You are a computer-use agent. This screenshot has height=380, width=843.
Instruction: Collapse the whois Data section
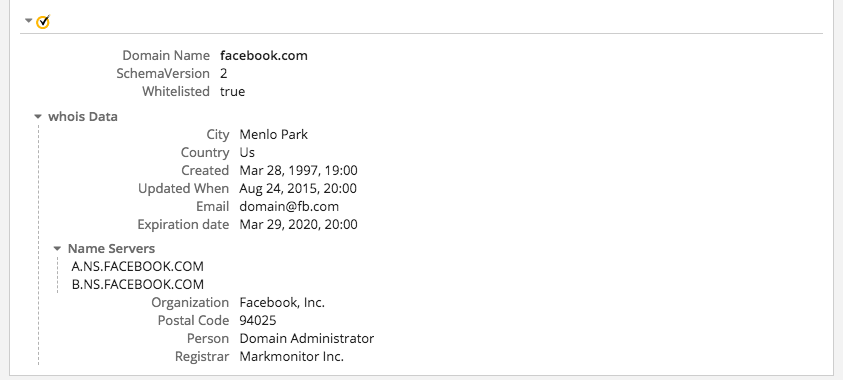(38, 116)
